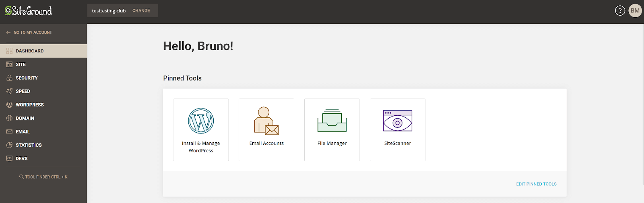Screen dimensions: 644x203
Task: Click the Edit Pinned Tools link
Action: (x=536, y=184)
